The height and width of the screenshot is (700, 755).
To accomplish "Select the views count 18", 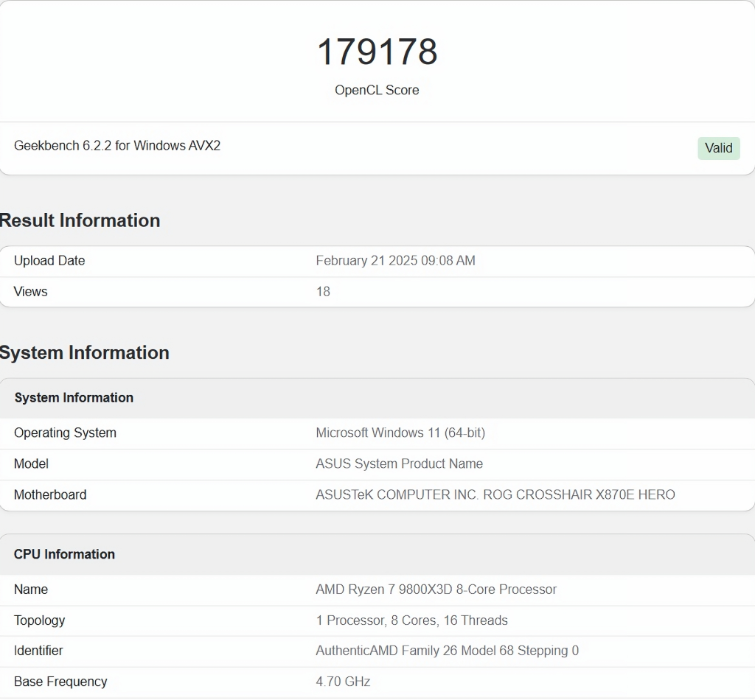I will pos(323,292).
